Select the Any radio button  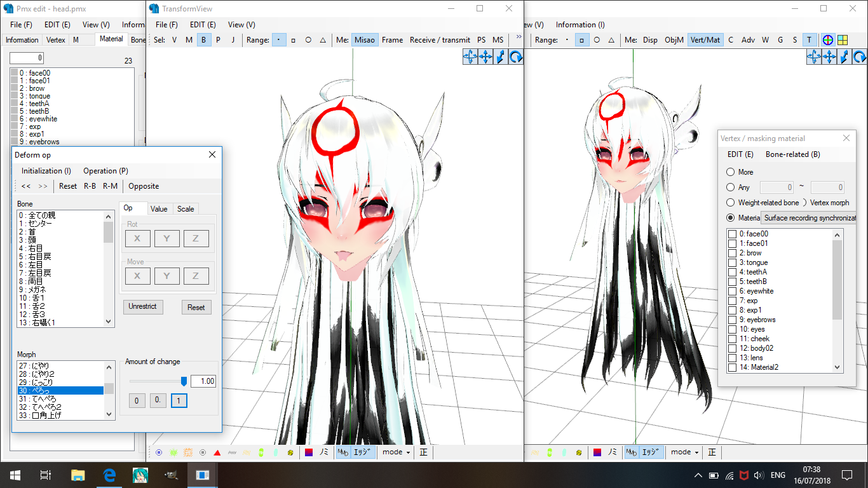[730, 187]
